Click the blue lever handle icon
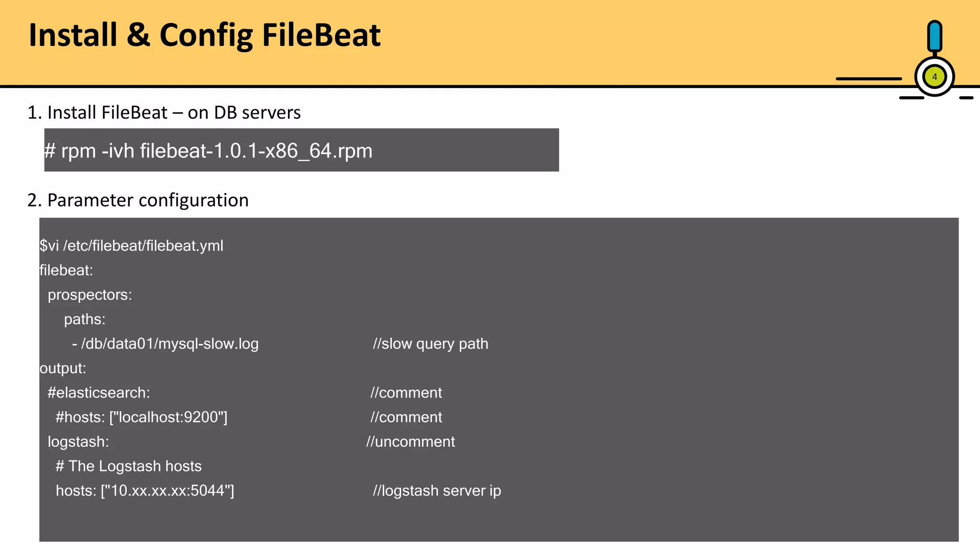 (x=934, y=36)
